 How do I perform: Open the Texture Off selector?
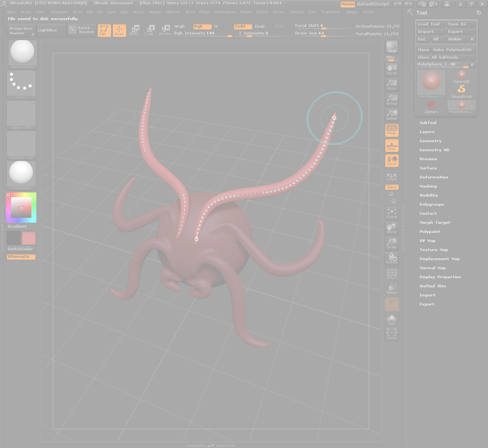[21, 145]
